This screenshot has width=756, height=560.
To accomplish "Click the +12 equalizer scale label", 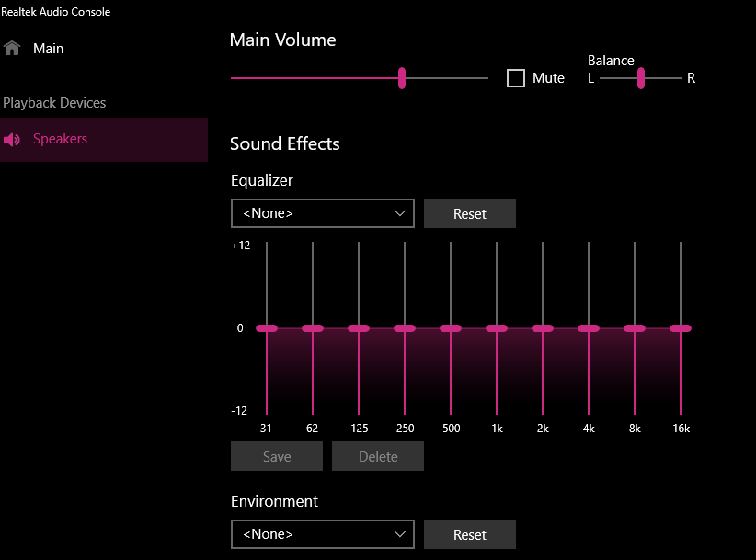I will coord(241,246).
